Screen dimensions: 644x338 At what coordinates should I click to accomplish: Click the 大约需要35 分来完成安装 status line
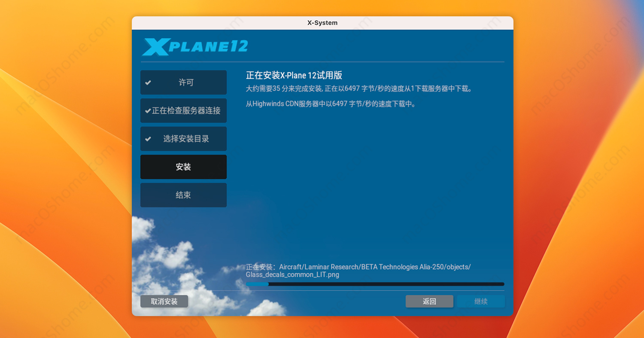(359, 89)
